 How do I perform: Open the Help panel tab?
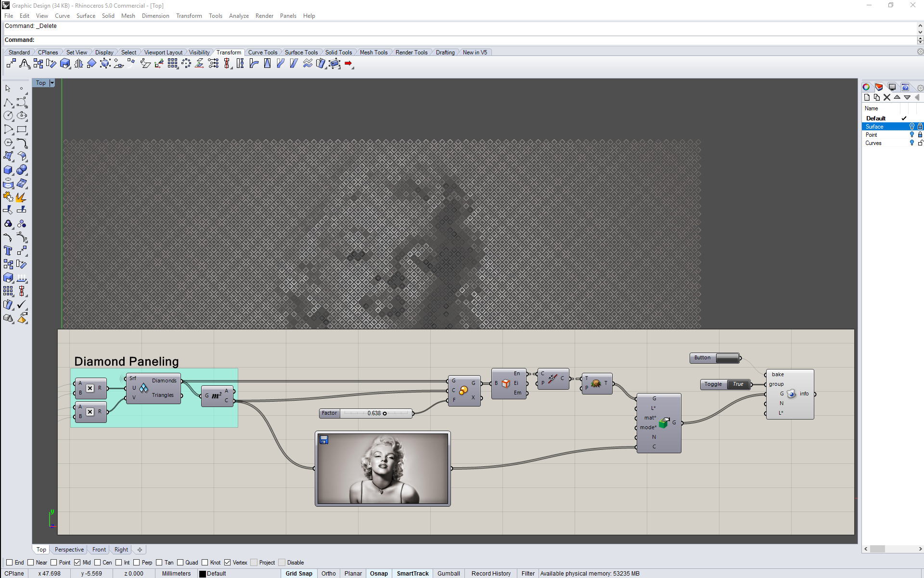[x=905, y=87]
